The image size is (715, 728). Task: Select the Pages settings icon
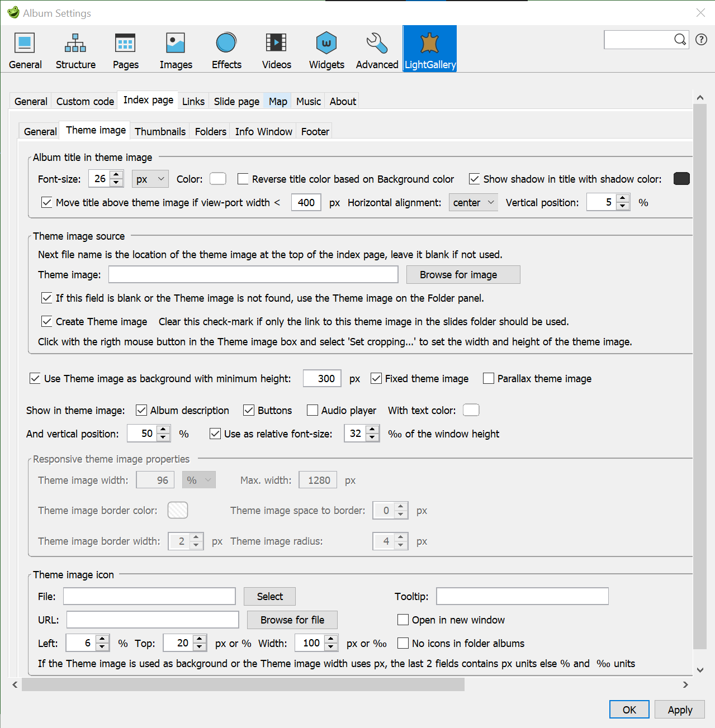pos(125,49)
